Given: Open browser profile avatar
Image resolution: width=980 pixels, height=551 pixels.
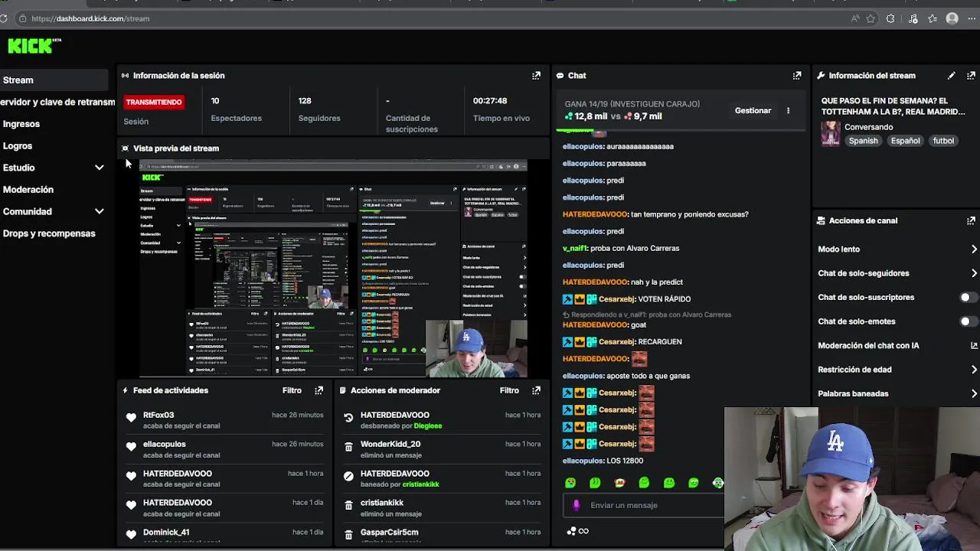Looking at the screenshot, I should coord(952,18).
